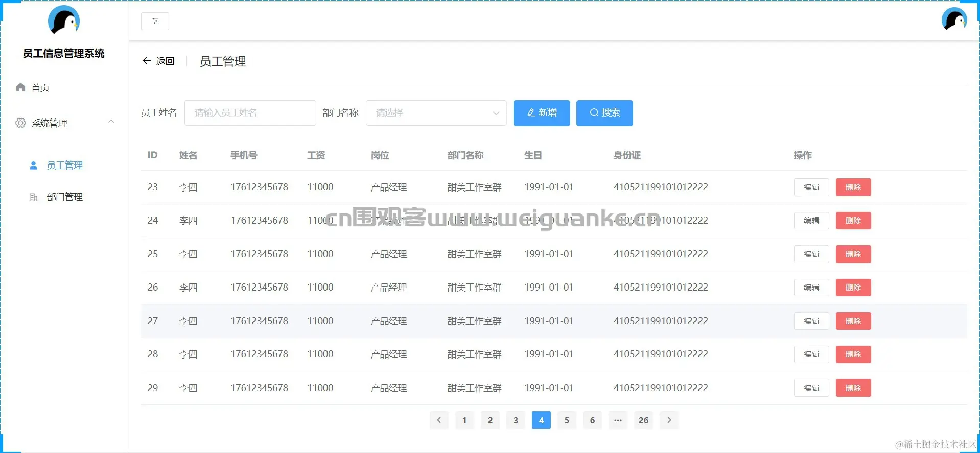Click phone number in row 23
This screenshot has width=980, height=453.
[259, 187]
